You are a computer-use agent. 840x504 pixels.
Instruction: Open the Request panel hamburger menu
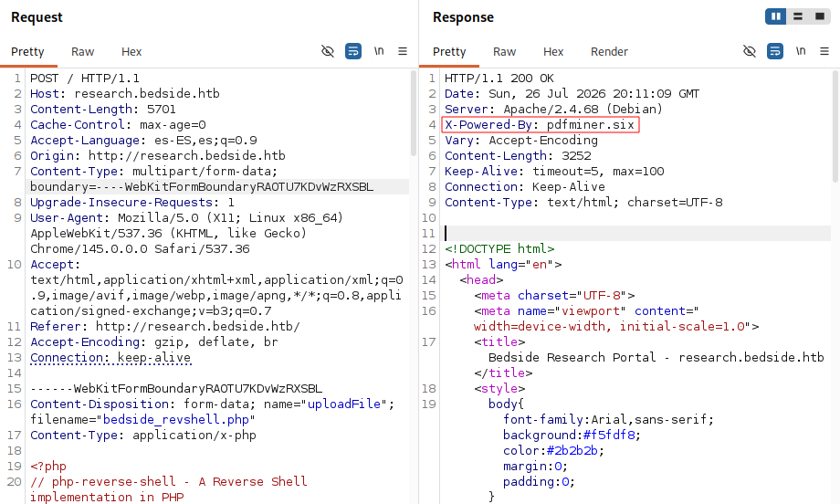pos(403,51)
